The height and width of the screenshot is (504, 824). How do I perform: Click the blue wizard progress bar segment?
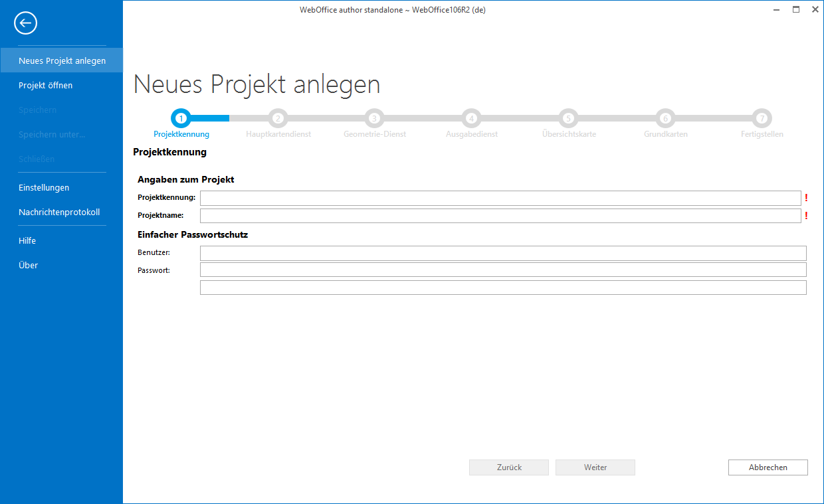point(209,118)
